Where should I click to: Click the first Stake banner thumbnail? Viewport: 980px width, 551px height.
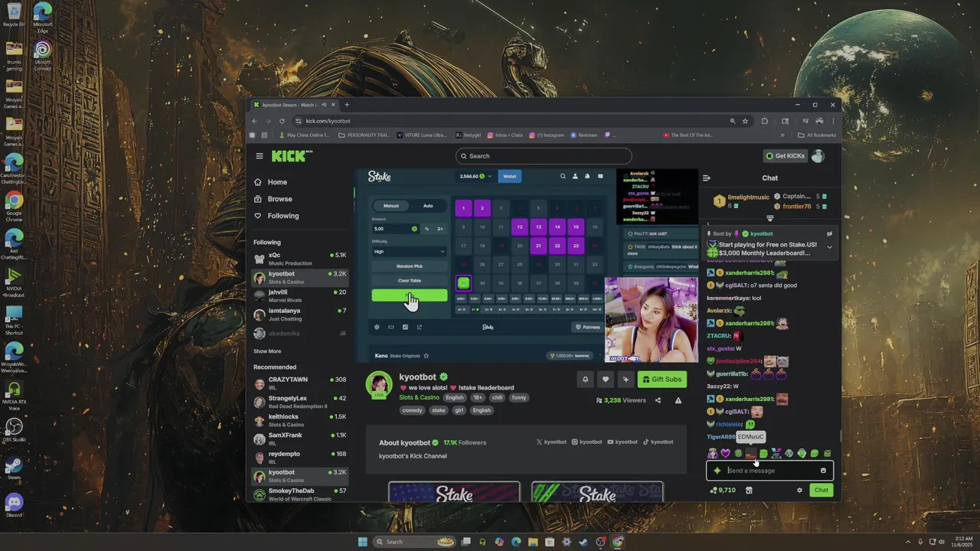(454, 492)
